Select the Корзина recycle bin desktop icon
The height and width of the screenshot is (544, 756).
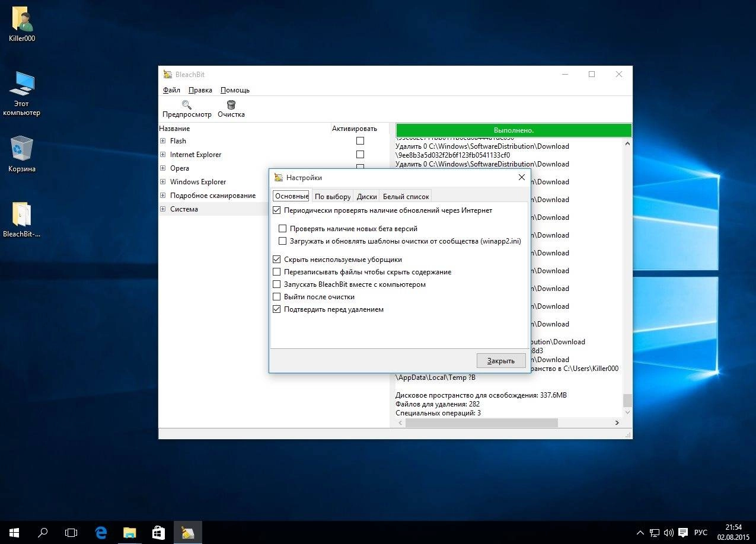tap(22, 149)
